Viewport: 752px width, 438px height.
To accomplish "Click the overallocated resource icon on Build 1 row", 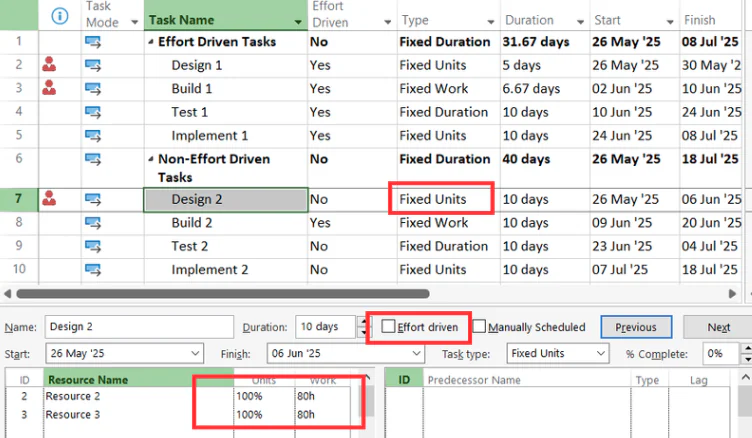I will [49, 88].
